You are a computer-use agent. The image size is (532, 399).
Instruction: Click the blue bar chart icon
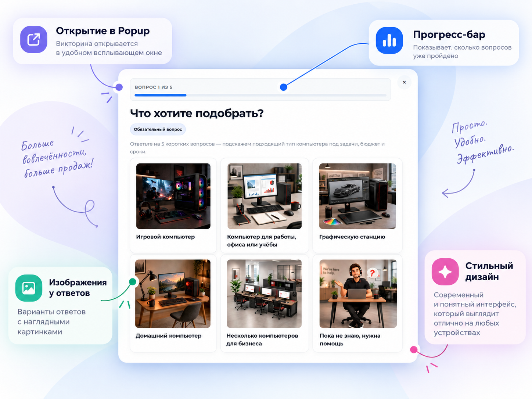389,40
